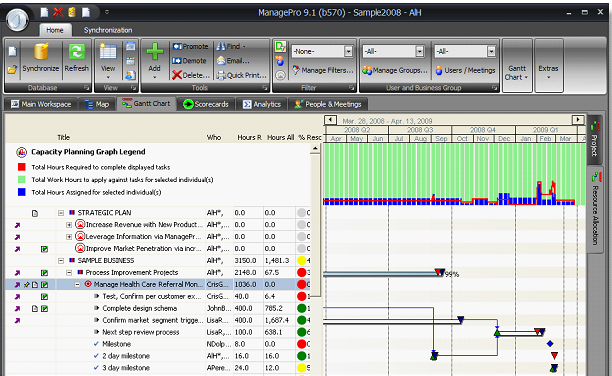
Task: Open Manage Filters
Action: click(322, 70)
